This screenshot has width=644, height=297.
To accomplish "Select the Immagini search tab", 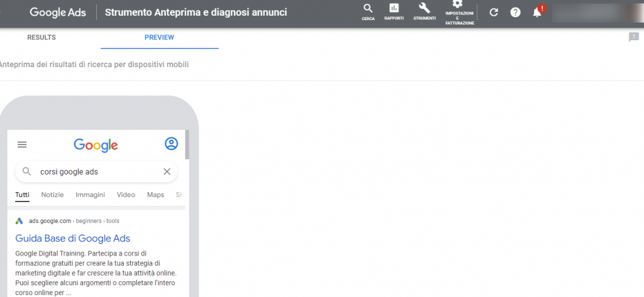I will click(x=91, y=195).
